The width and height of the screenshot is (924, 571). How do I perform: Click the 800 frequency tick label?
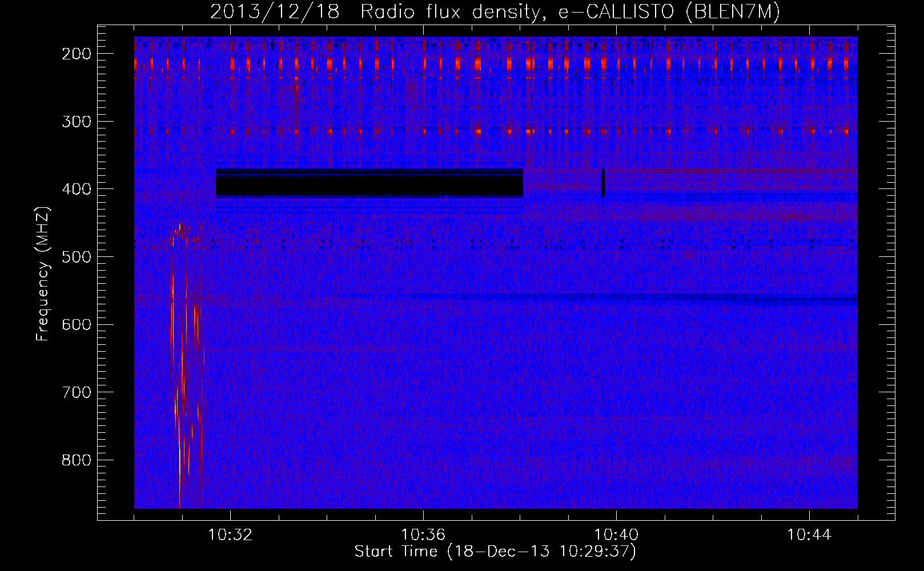[x=76, y=460]
